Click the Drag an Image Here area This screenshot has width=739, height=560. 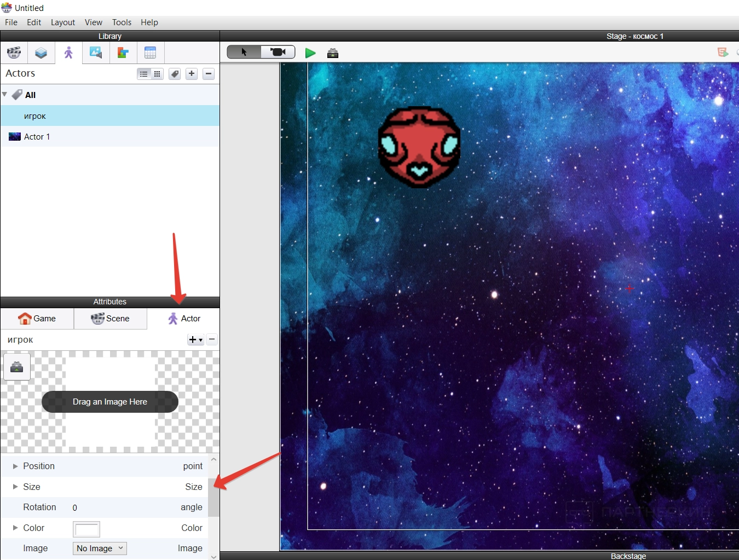click(110, 402)
